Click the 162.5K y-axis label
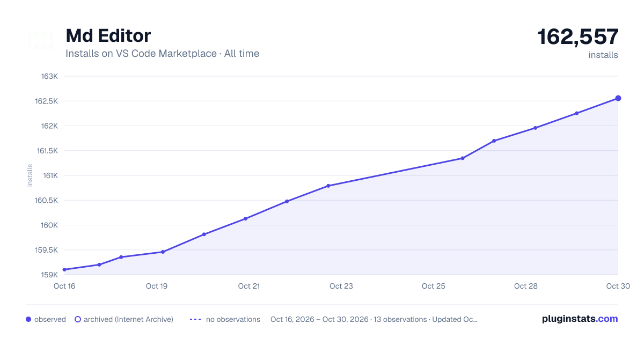This screenshot has height=338, width=644. [x=47, y=101]
